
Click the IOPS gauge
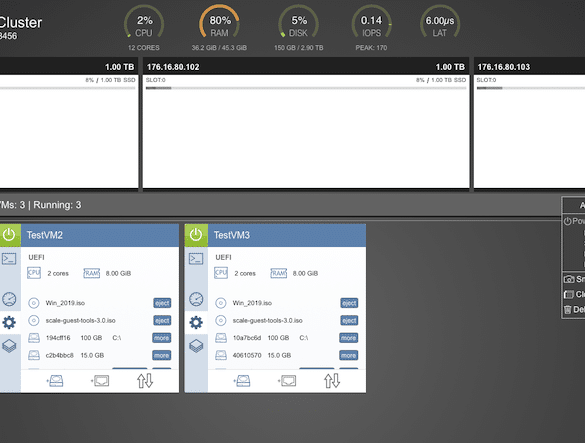(x=371, y=23)
